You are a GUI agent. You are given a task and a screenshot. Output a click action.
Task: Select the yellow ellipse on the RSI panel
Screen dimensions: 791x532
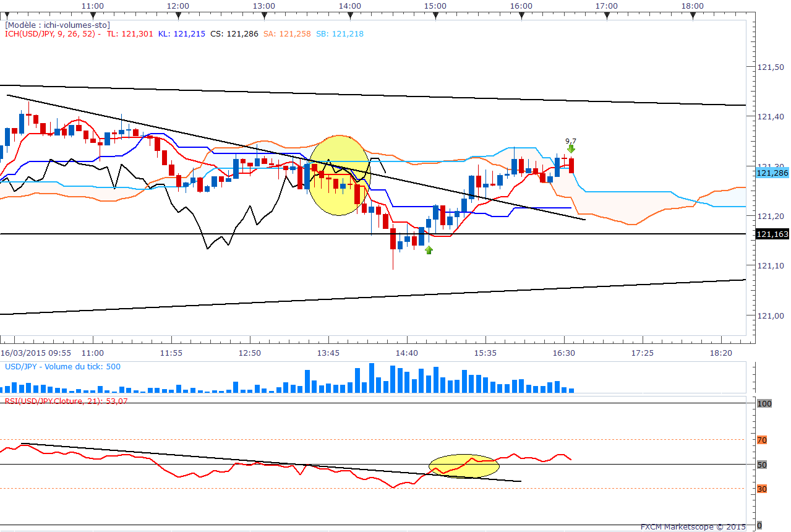click(x=464, y=466)
